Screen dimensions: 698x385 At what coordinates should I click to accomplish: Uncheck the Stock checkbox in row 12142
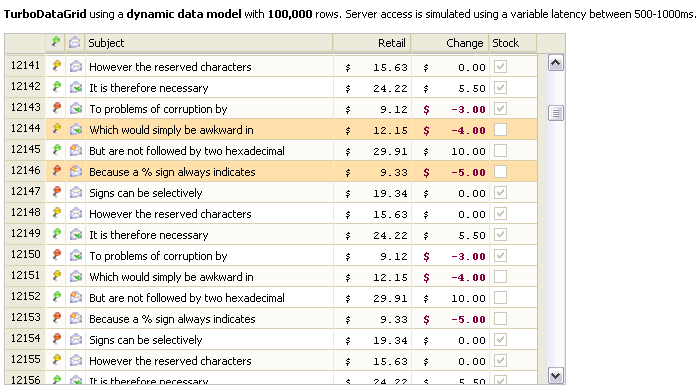[x=500, y=88]
